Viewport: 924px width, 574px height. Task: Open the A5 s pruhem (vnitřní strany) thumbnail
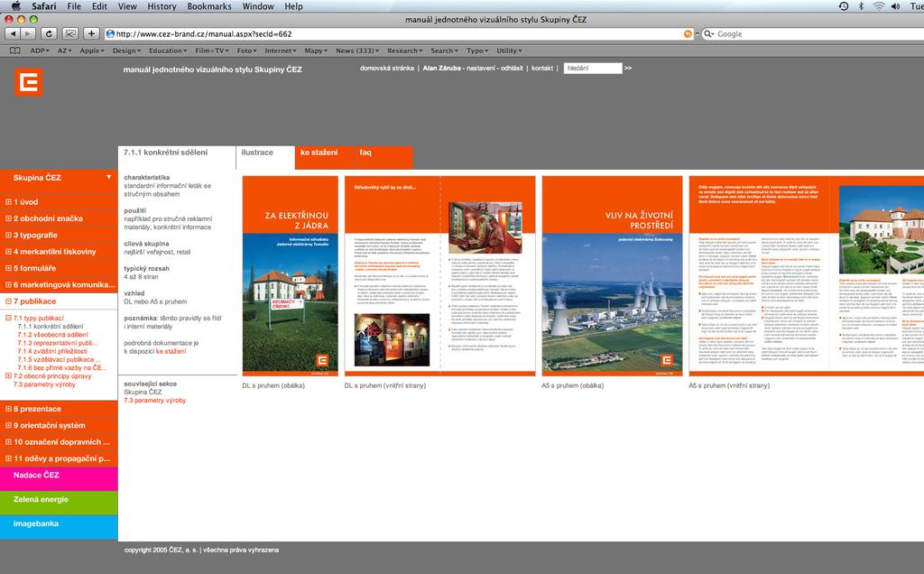point(806,276)
